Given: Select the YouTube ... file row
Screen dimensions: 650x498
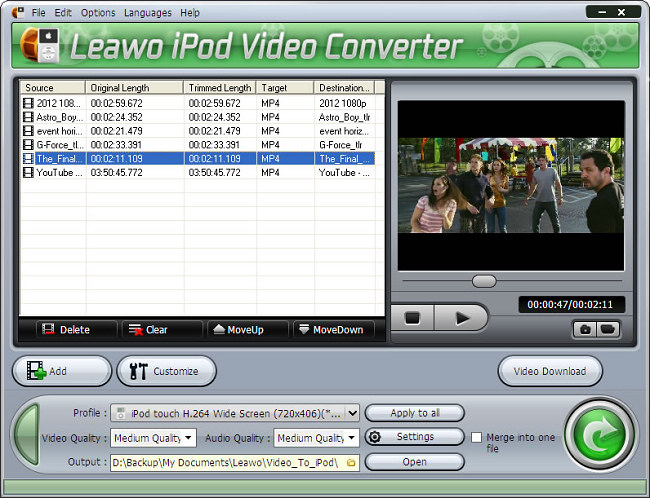Looking at the screenshot, I should point(198,172).
